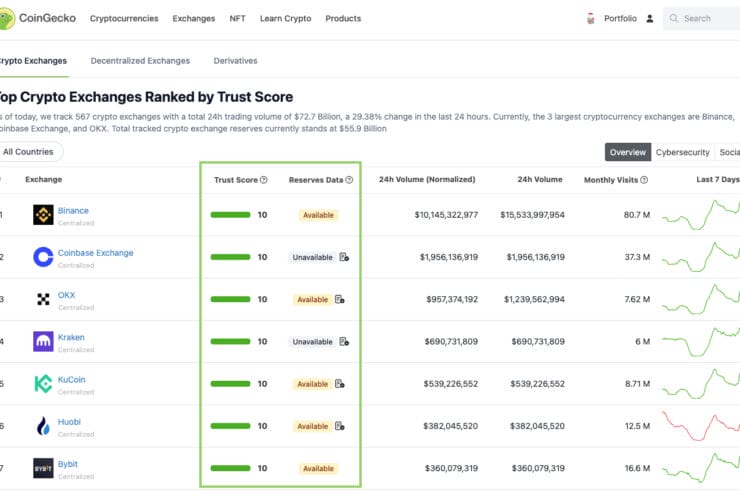
Task: Open KuCoin reserves document icon
Action: pos(340,384)
